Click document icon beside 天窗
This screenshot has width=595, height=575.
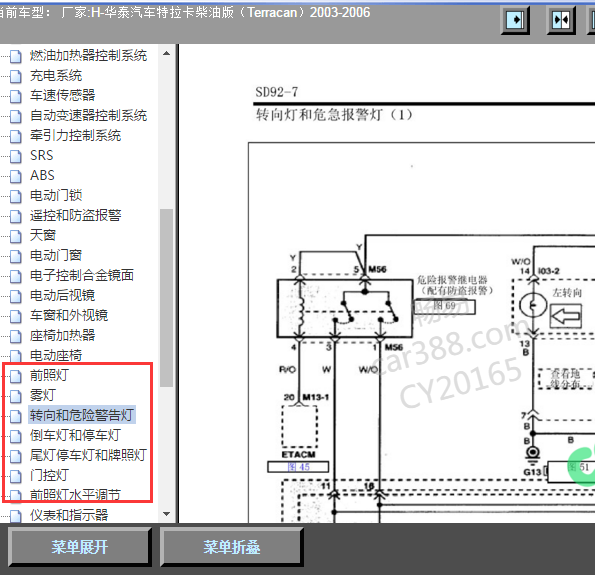[16, 236]
